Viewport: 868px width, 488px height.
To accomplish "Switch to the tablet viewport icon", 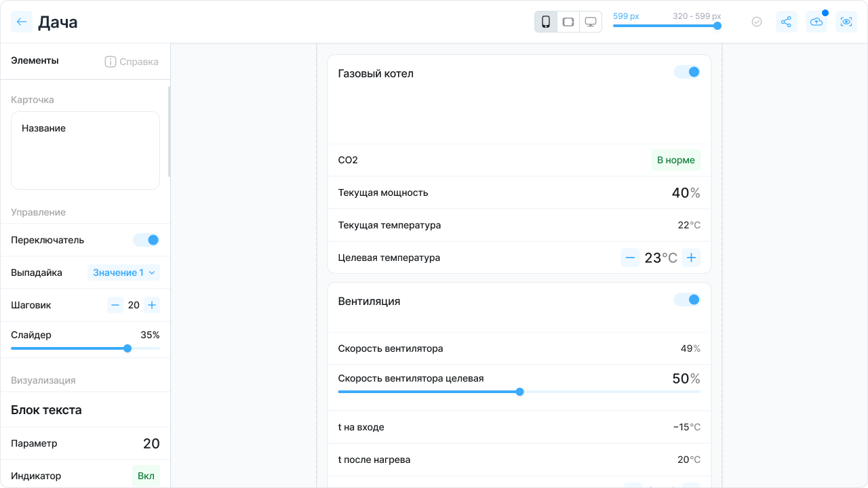I will [568, 22].
